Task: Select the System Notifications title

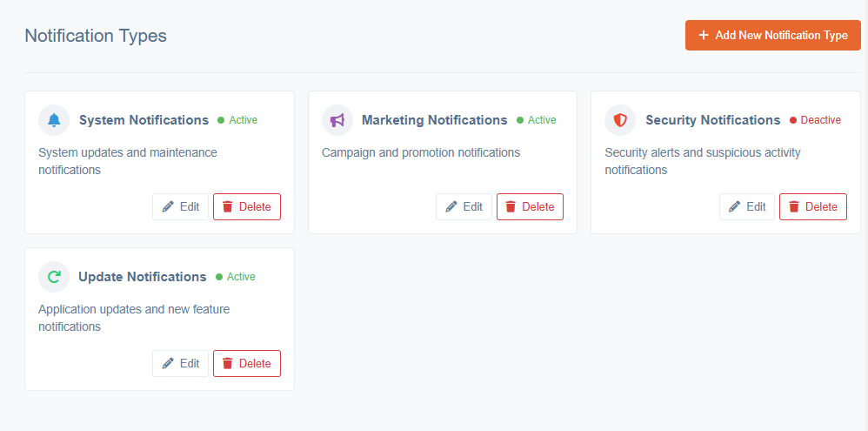Action: (144, 120)
